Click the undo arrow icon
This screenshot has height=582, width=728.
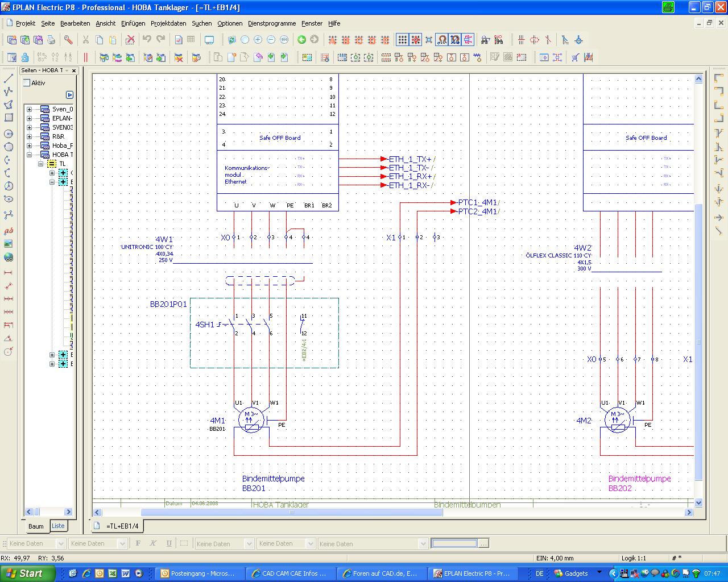(147, 40)
